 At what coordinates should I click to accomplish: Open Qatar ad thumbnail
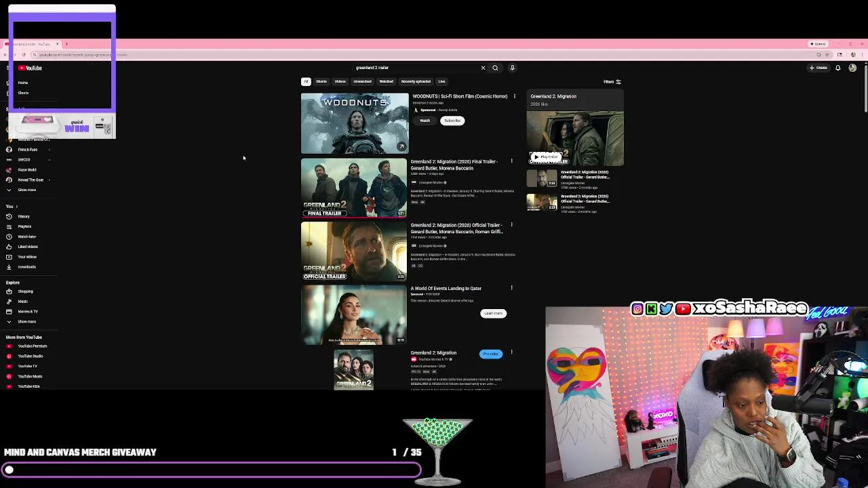[354, 314]
